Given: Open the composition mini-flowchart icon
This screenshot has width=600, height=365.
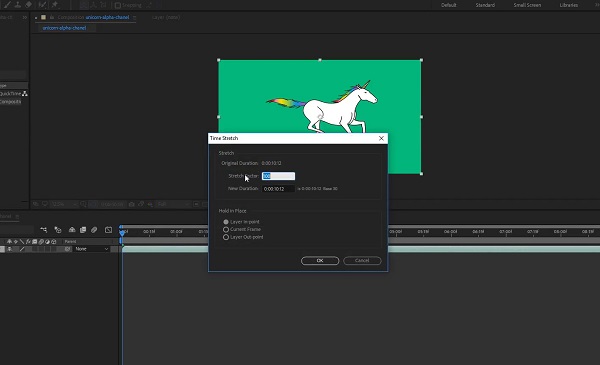Looking at the screenshot, I should click(x=44, y=230).
